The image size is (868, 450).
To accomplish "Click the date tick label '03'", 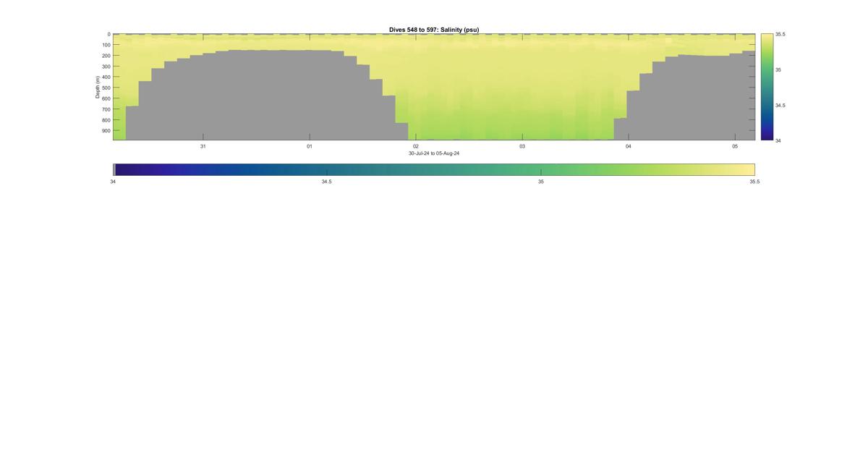I will (x=522, y=146).
